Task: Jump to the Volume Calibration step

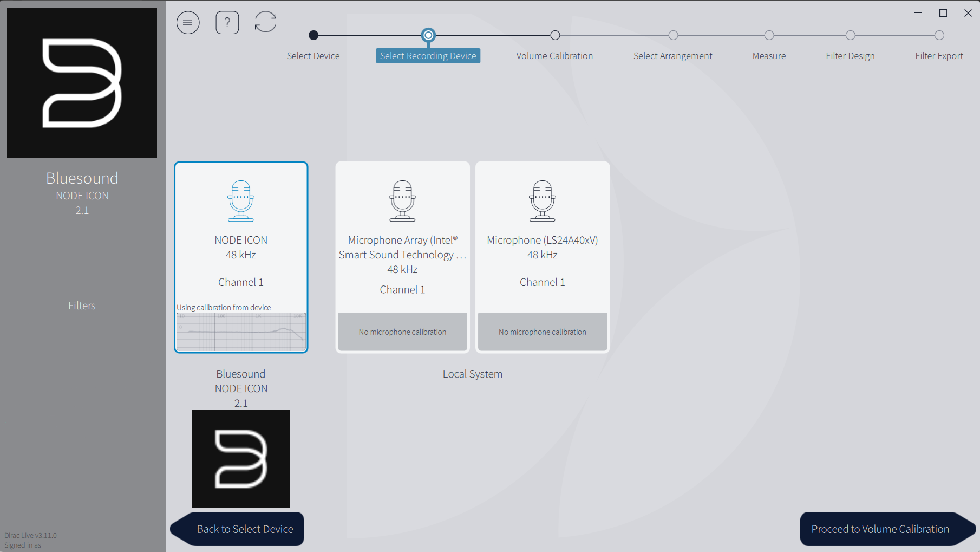Action: (555, 36)
